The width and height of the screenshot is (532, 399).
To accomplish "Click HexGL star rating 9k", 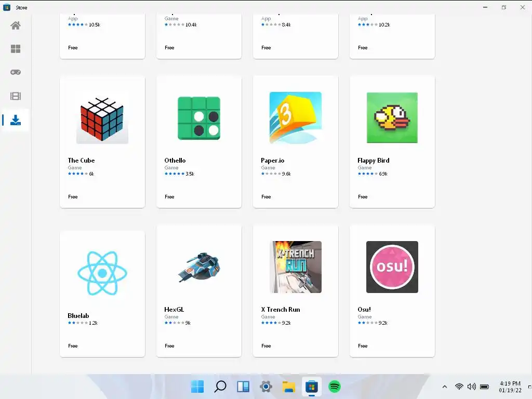I will point(178,323).
